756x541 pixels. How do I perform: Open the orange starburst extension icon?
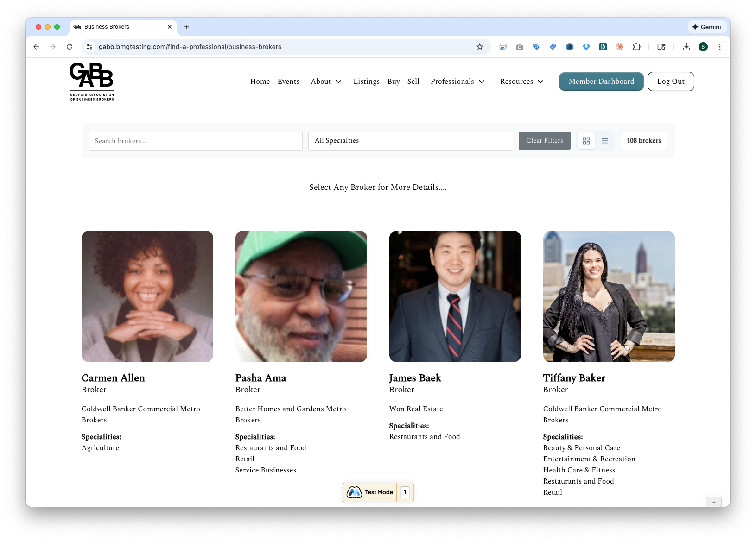(x=620, y=47)
